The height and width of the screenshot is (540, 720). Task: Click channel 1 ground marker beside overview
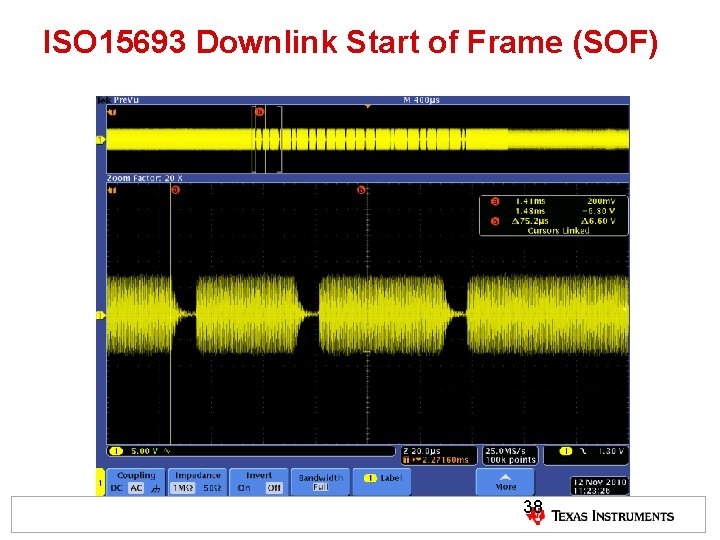100,140
